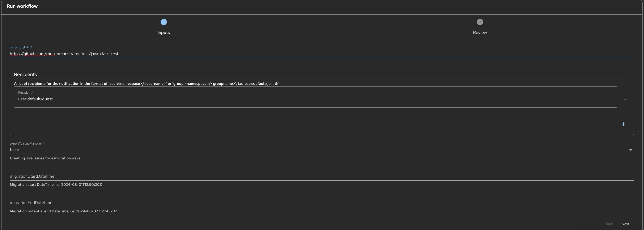Click the recipients format description text
644x230 pixels.
click(x=147, y=84)
